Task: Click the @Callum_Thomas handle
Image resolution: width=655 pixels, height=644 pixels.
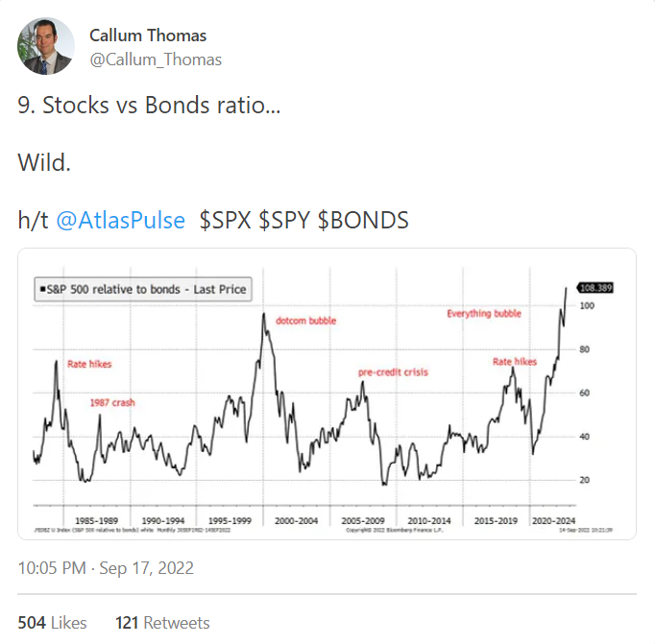Action: coord(155,60)
